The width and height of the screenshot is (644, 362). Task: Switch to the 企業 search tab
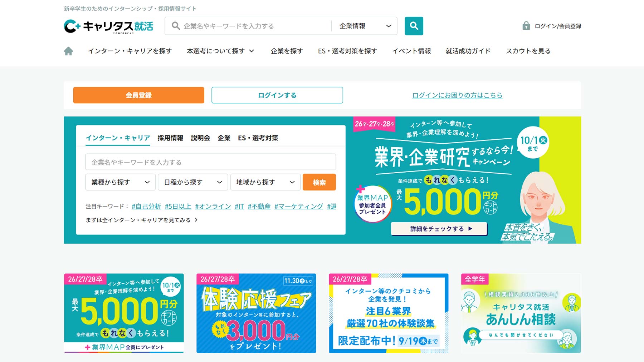click(224, 138)
